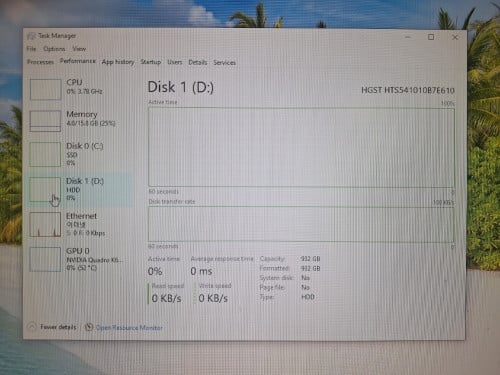Image resolution: width=500 pixels, height=375 pixels.
Task: Click the CPU usage graph thumbnail
Action: 45,89
